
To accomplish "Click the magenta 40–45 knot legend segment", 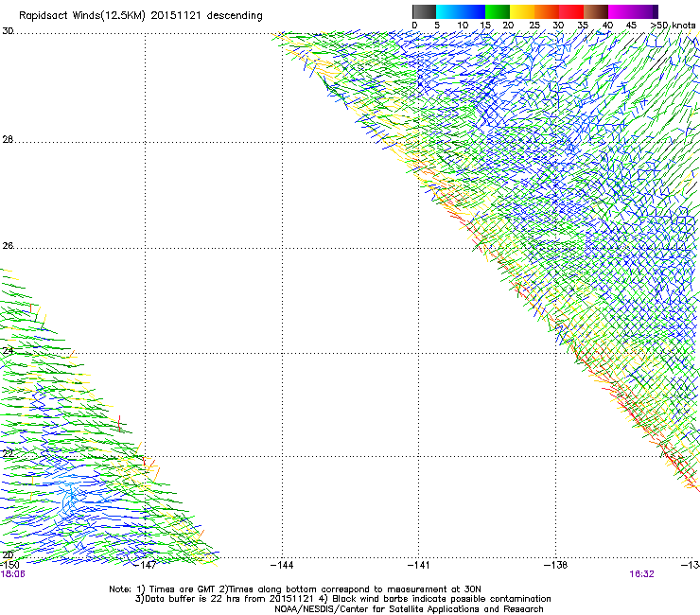I will (621, 11).
